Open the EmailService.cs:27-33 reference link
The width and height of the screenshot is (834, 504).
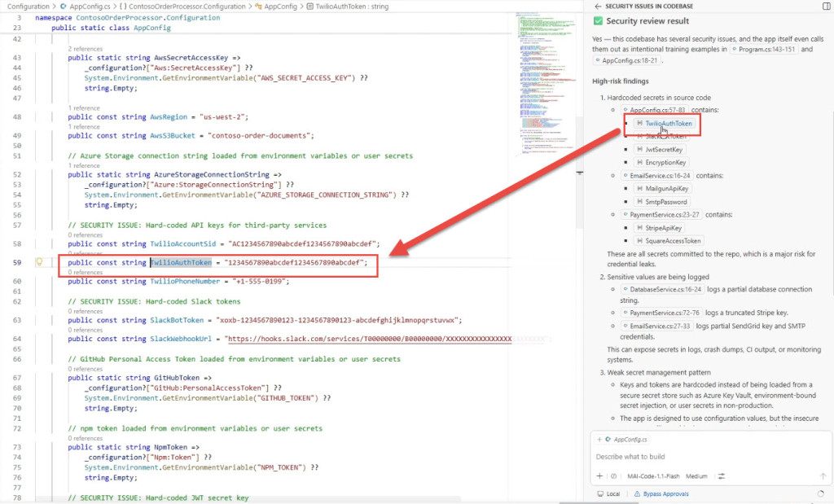coord(656,326)
